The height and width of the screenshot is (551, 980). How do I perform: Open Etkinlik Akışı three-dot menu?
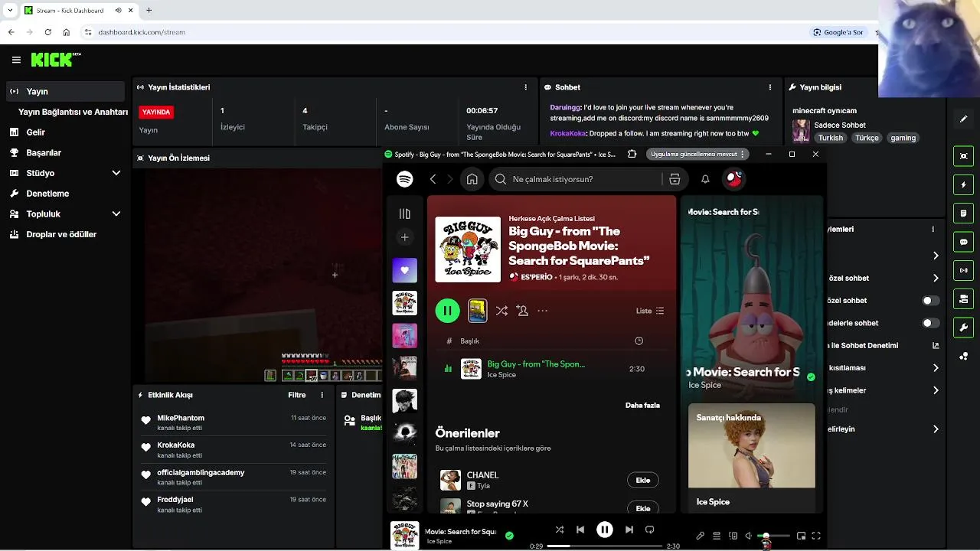[x=322, y=395]
